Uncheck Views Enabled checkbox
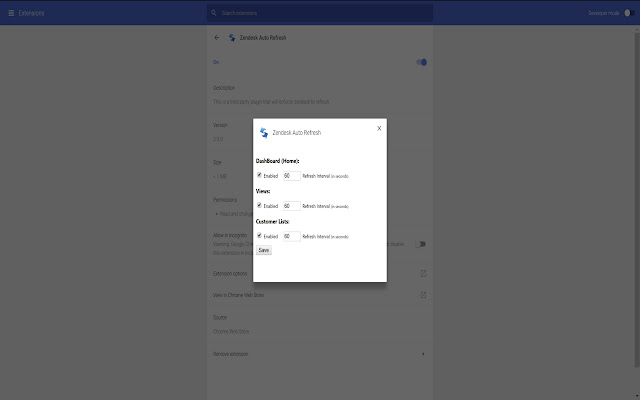The width and height of the screenshot is (640, 400). pos(259,205)
